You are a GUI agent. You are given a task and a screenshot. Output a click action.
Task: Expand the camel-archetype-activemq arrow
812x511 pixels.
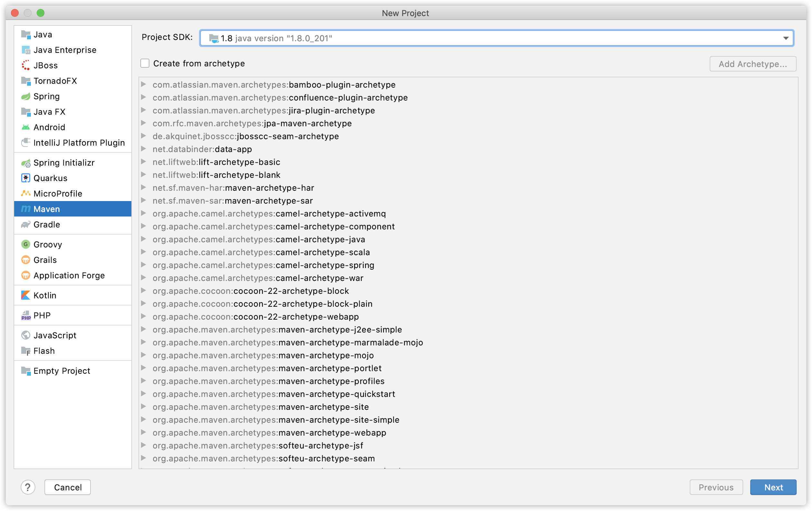point(144,214)
